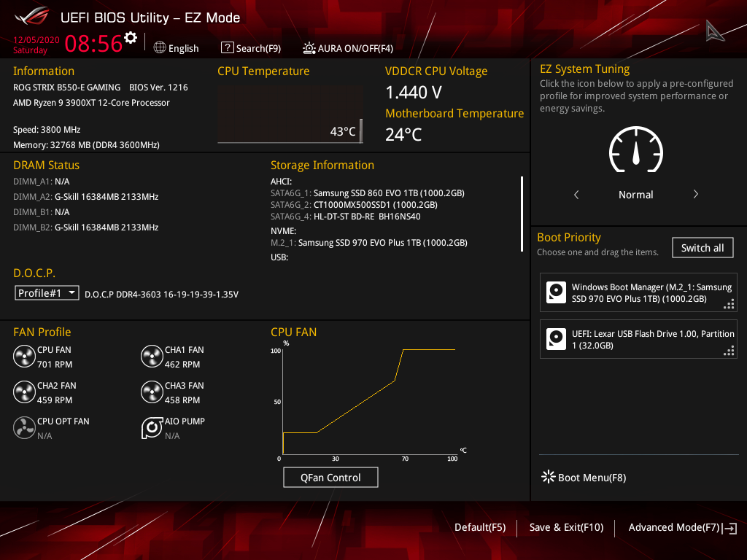Click Save & Exit (F10)
747x560 pixels.
pos(566,527)
